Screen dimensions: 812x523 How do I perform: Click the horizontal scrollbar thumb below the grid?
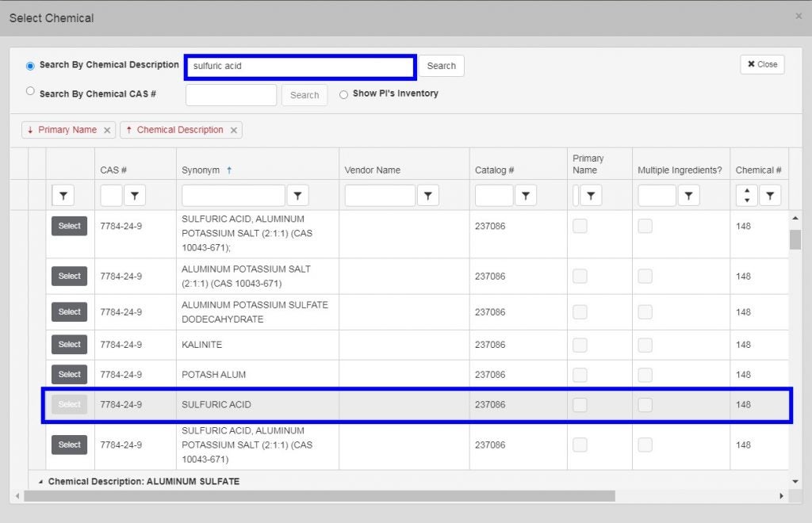(320, 496)
